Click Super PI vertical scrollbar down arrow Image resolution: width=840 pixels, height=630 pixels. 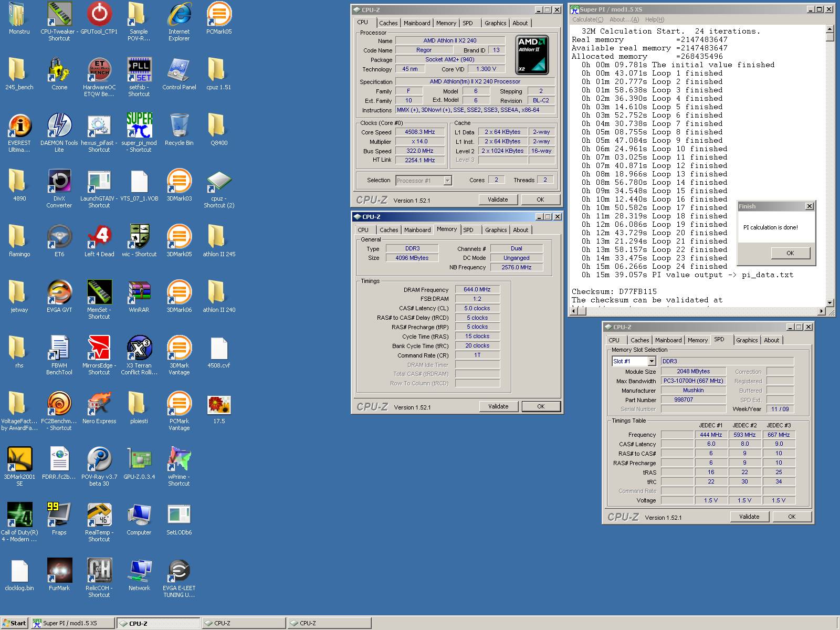tap(830, 302)
